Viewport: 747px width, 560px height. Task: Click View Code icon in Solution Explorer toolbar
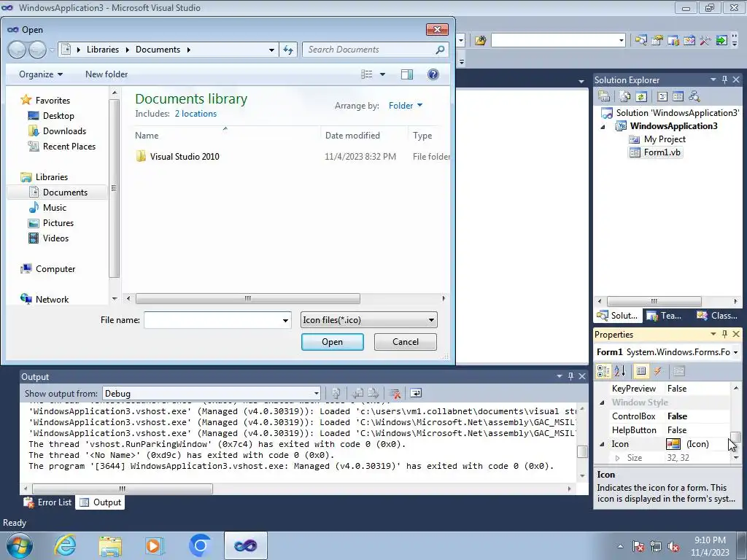coord(662,96)
